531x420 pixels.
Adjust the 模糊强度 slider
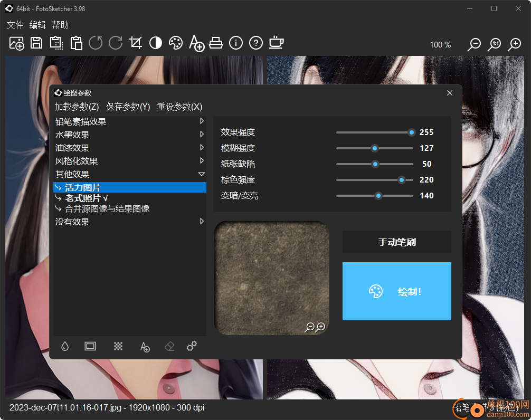tap(375, 148)
